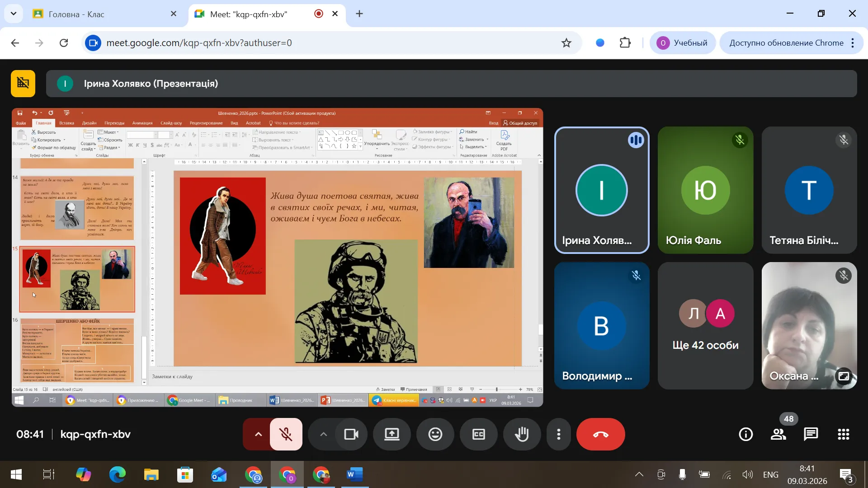Expand video settings chevron beside camera
This screenshot has height=488, width=868.
pos(323,434)
